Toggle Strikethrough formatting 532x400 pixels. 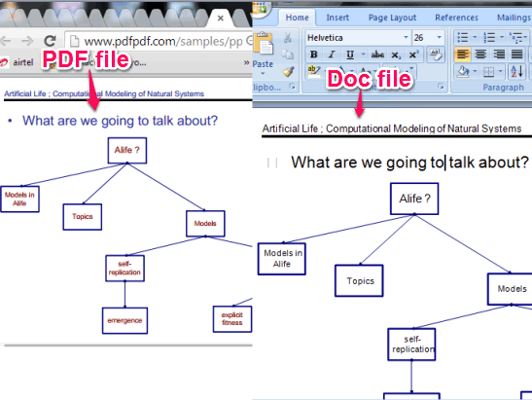pyautogui.click(x=377, y=55)
